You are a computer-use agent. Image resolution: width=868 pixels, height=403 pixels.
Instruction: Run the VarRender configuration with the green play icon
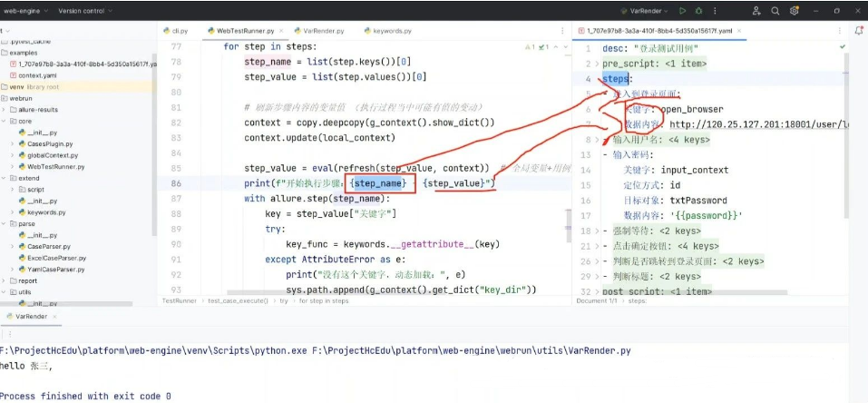683,11
